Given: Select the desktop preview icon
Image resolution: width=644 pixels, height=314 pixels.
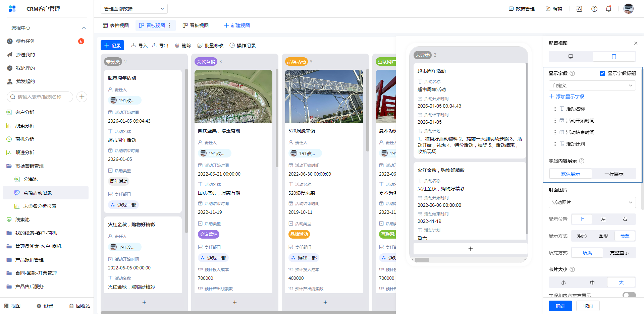Looking at the screenshot, I should pos(571,57).
